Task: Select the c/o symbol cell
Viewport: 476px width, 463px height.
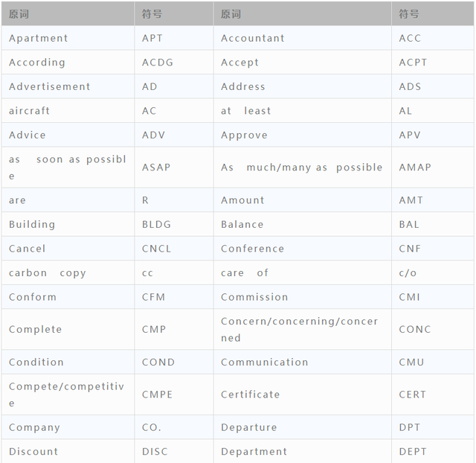Action: tap(408, 273)
